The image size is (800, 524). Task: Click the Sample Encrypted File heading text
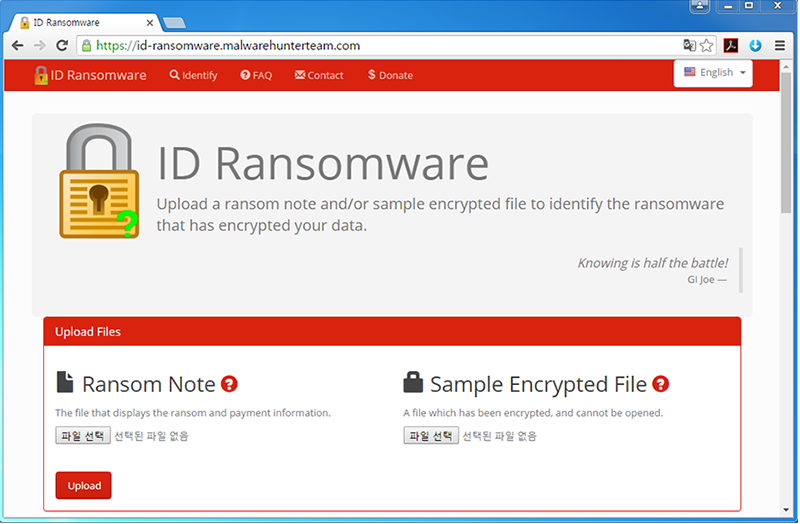coord(538,384)
